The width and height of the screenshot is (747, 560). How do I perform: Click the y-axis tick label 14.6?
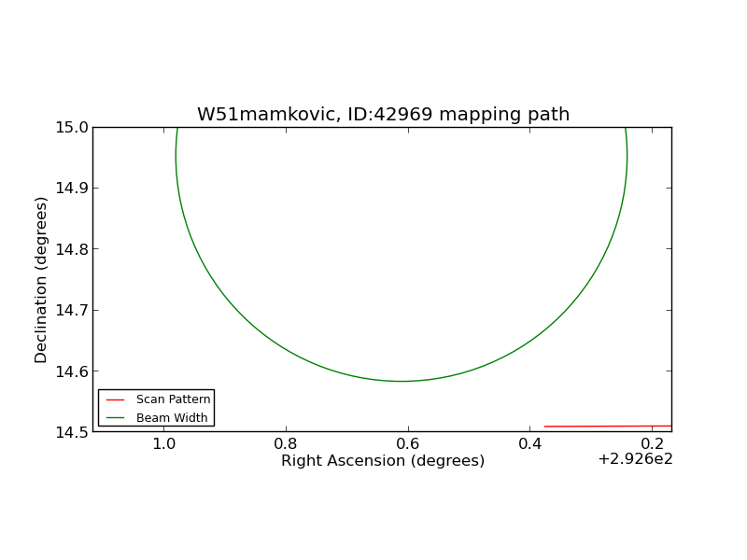click(x=72, y=371)
